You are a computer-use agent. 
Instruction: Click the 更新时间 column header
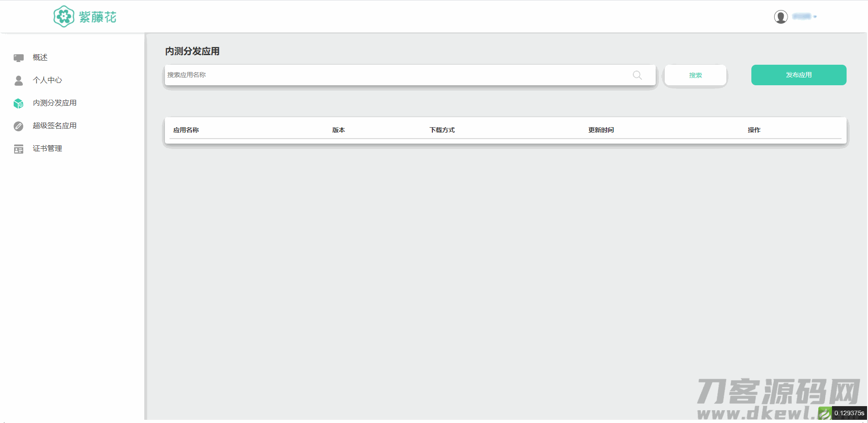click(x=601, y=130)
